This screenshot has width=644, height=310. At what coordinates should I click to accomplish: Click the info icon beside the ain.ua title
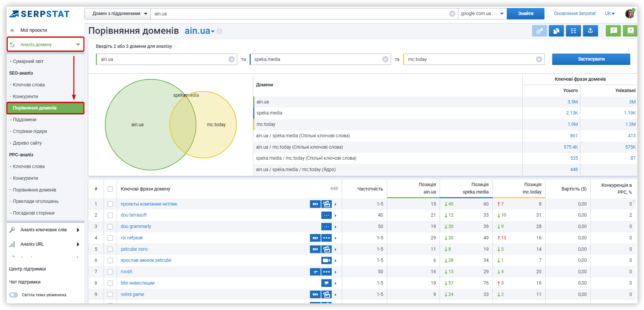pyautogui.click(x=219, y=31)
